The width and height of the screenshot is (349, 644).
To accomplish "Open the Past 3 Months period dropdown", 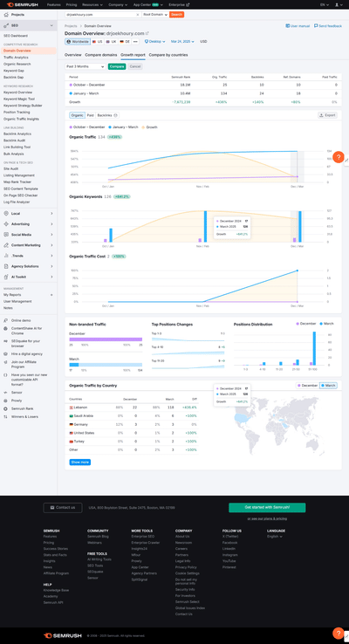I will coord(86,66).
